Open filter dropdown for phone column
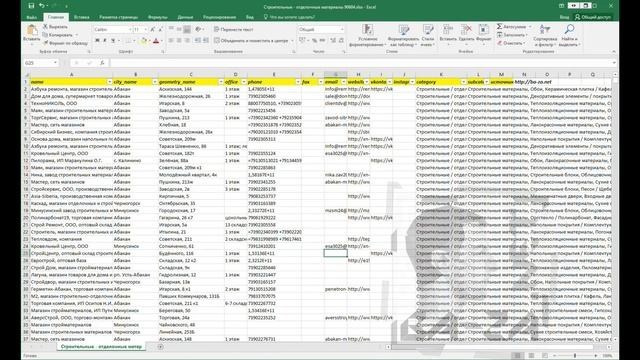 (298, 82)
